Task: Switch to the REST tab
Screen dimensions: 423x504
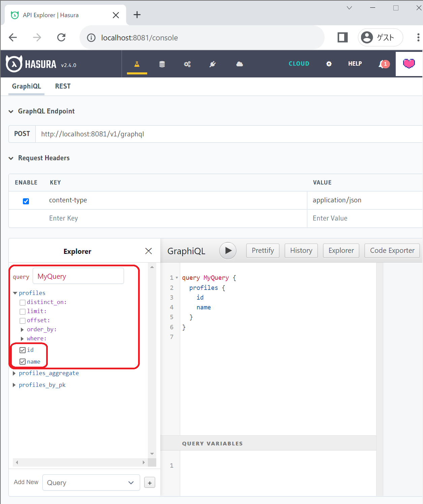Action: (x=63, y=86)
